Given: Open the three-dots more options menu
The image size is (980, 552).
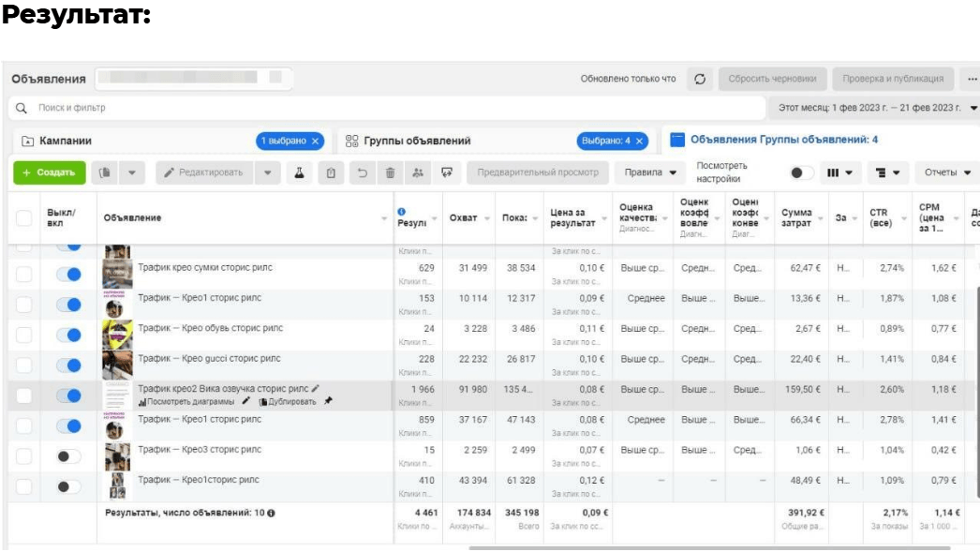Looking at the screenshot, I should 973,79.
